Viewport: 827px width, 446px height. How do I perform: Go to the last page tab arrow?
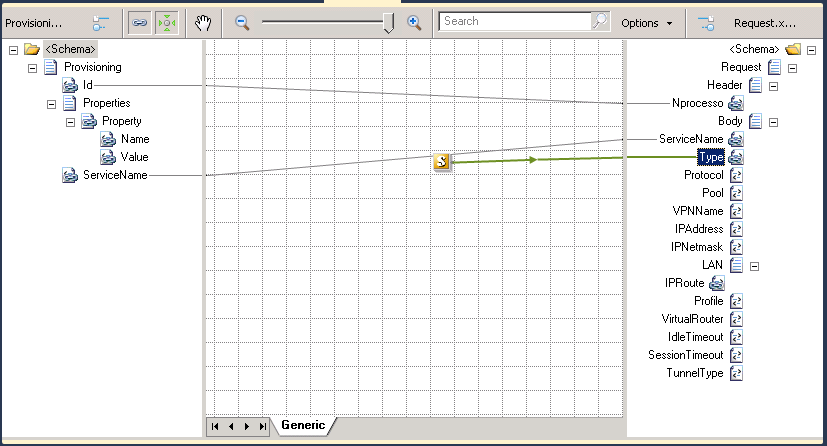pyautogui.click(x=263, y=426)
